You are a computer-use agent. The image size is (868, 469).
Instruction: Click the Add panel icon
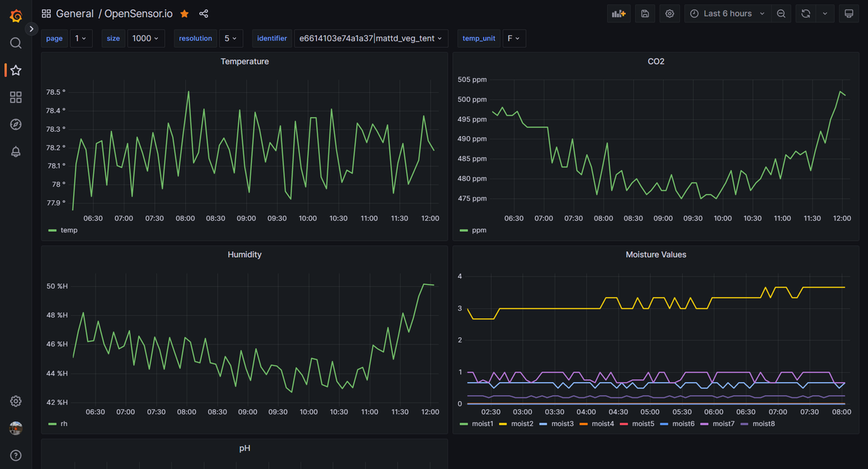pos(618,14)
